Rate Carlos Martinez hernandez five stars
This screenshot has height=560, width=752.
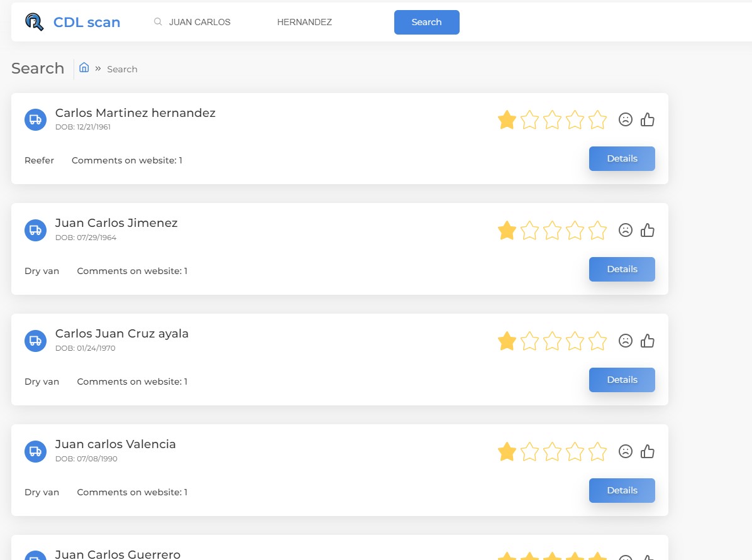[x=597, y=119]
